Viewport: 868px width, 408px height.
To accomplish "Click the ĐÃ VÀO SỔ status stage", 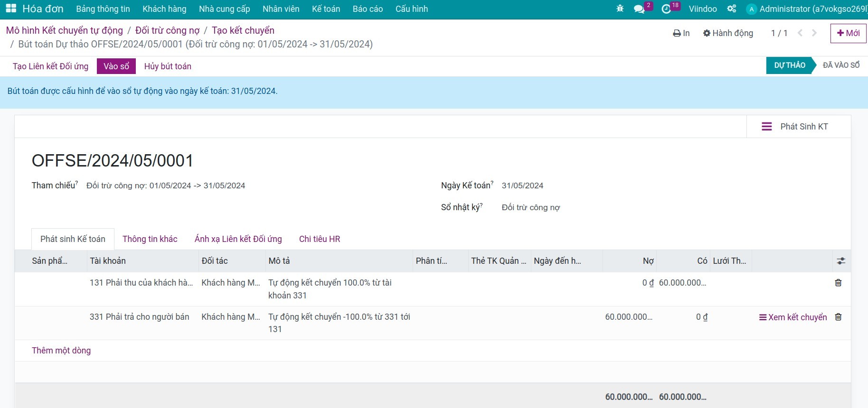I will coord(841,65).
